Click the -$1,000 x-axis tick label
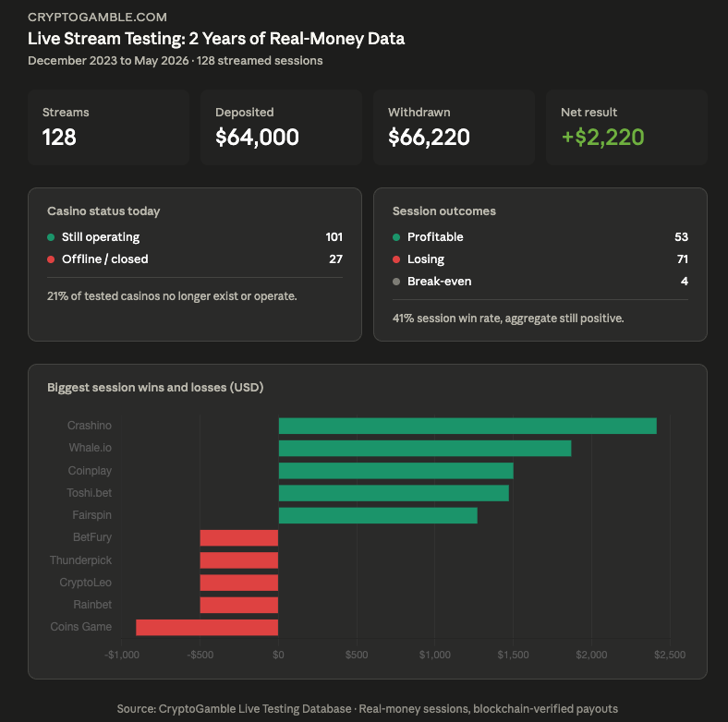 [x=122, y=655]
